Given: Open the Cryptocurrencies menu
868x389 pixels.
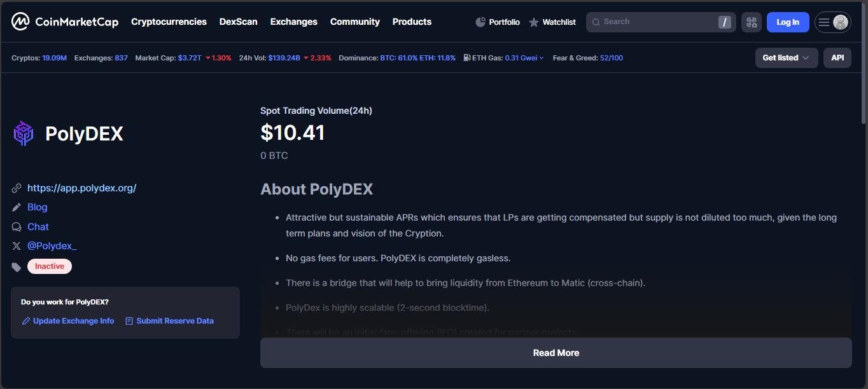Looking at the screenshot, I should [x=169, y=22].
